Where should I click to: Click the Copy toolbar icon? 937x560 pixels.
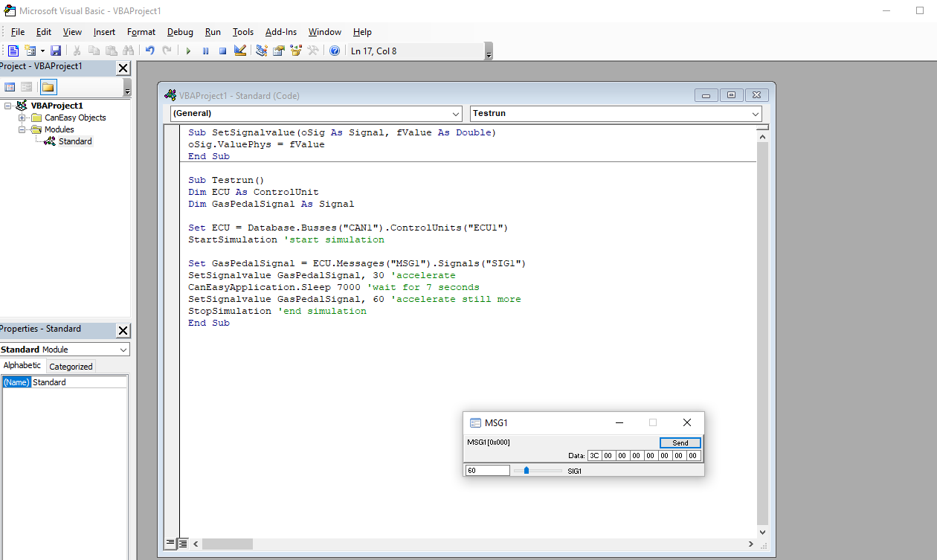94,51
